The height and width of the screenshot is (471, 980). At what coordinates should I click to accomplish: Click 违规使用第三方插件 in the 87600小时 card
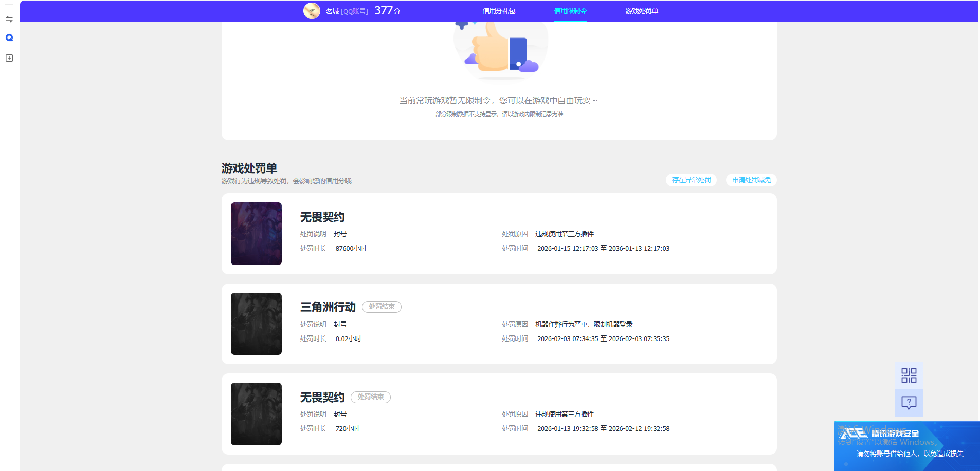tap(565, 234)
